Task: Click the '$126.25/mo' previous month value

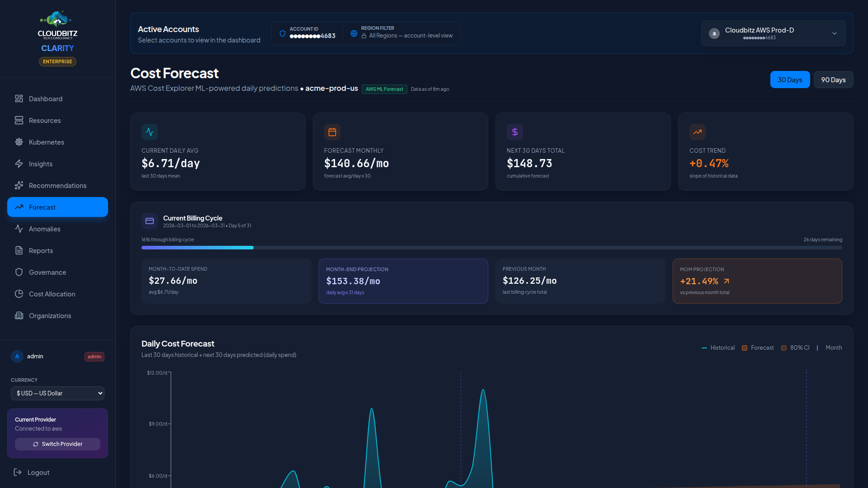Action: coord(530,281)
